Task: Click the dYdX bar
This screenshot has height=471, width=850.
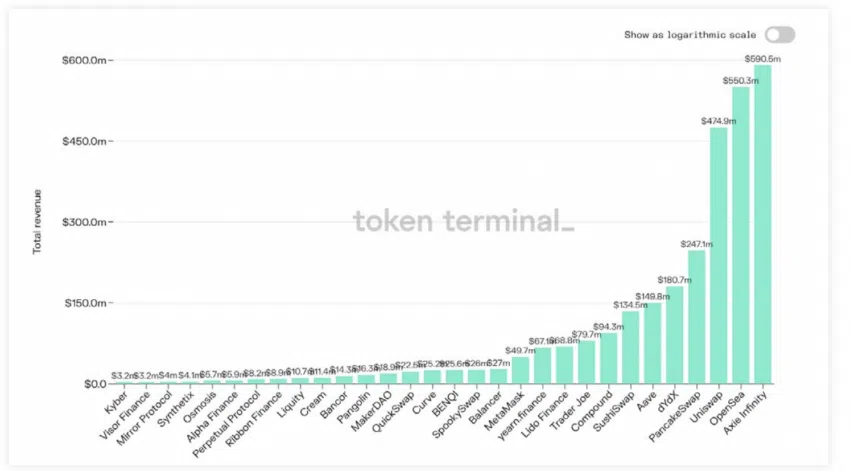Action: tap(674, 335)
